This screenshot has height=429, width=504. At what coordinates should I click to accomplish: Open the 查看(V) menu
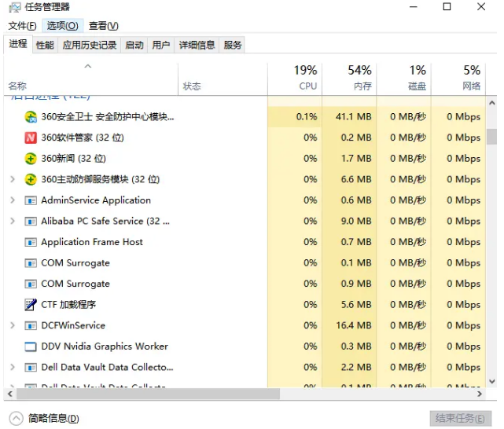104,26
